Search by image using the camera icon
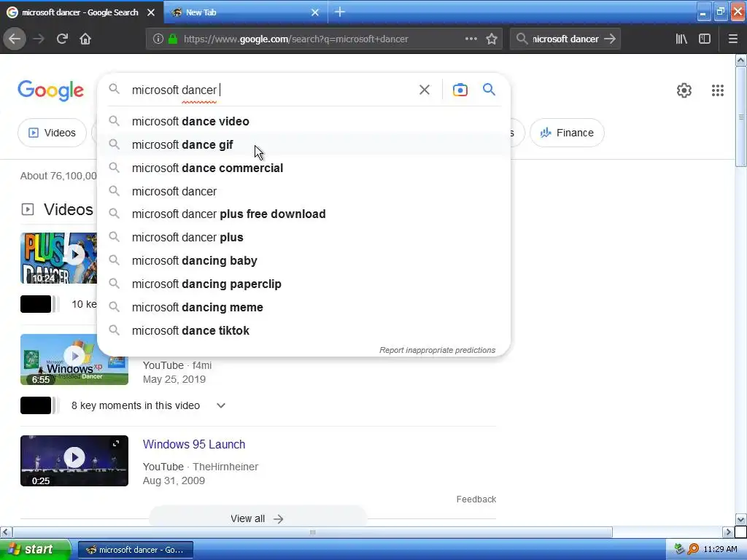 coord(460,90)
